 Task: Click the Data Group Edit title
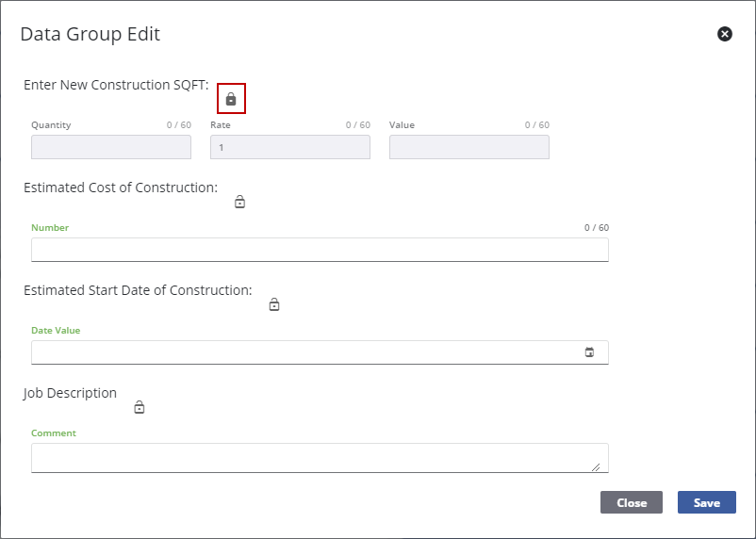click(90, 35)
